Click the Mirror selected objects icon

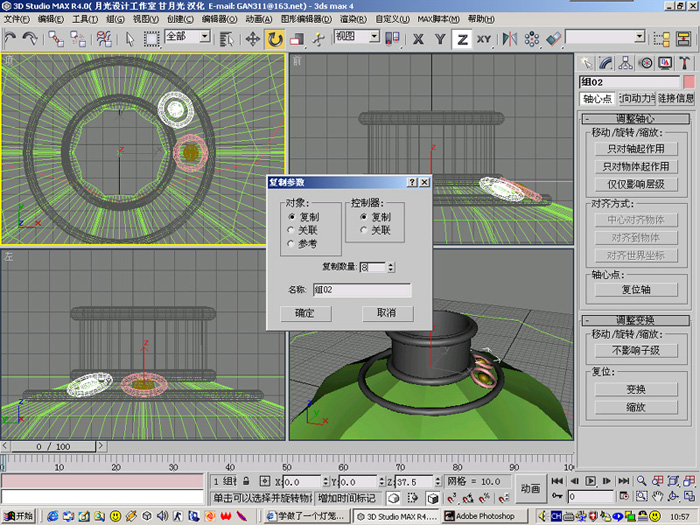click(510, 39)
